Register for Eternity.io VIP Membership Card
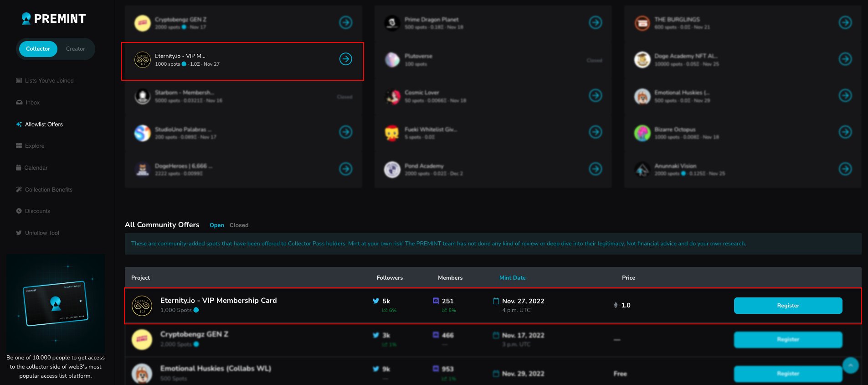The width and height of the screenshot is (868, 385). click(x=788, y=306)
